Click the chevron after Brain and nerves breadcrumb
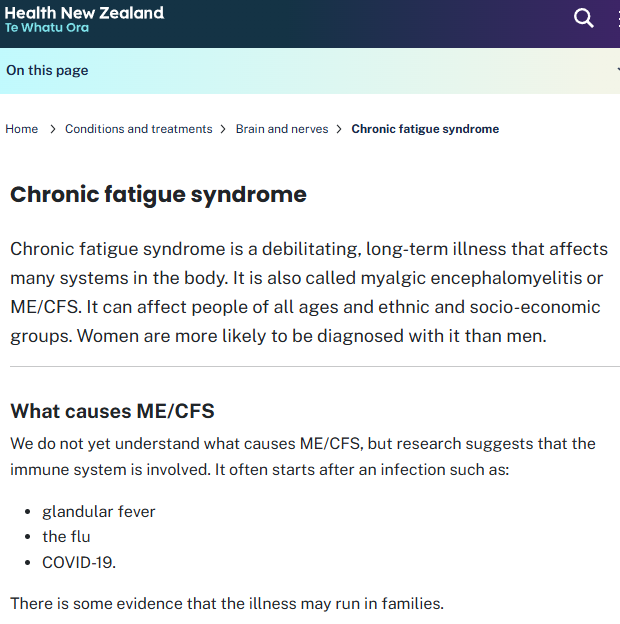 click(340, 129)
